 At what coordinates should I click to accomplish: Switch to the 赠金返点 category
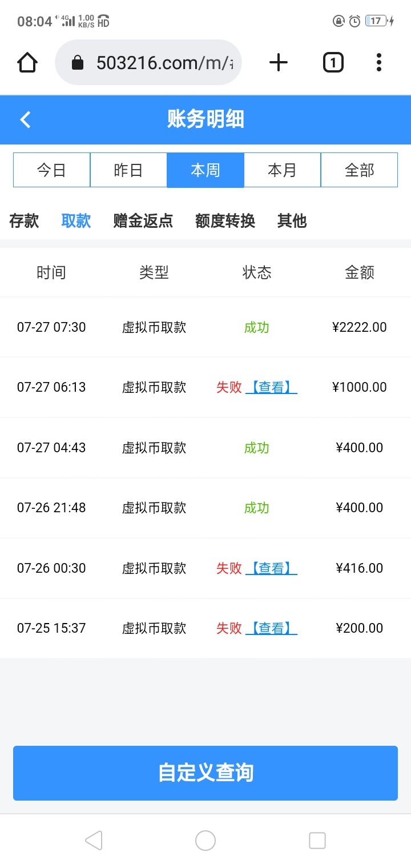pos(143,220)
